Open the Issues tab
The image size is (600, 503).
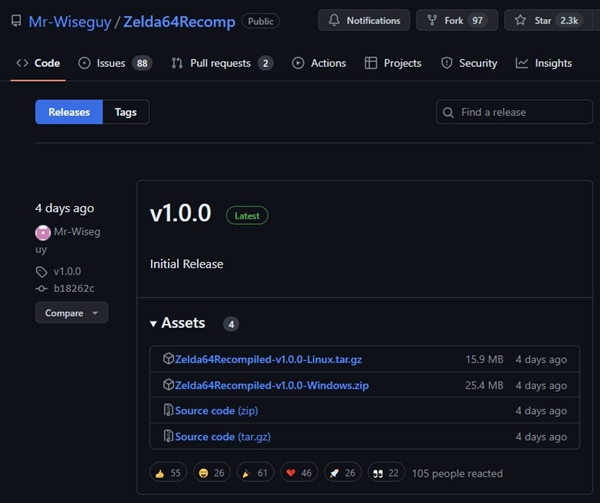(110, 63)
